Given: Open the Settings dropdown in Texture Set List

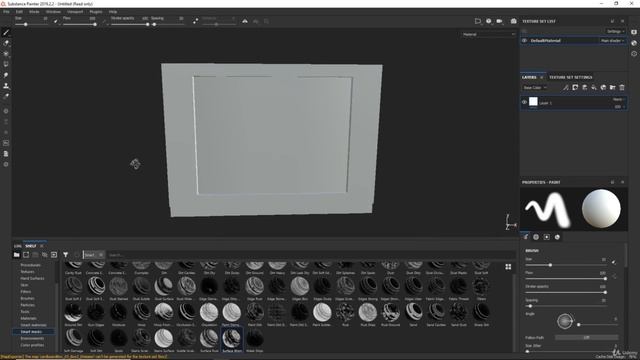Looking at the screenshot, I should (616, 31).
